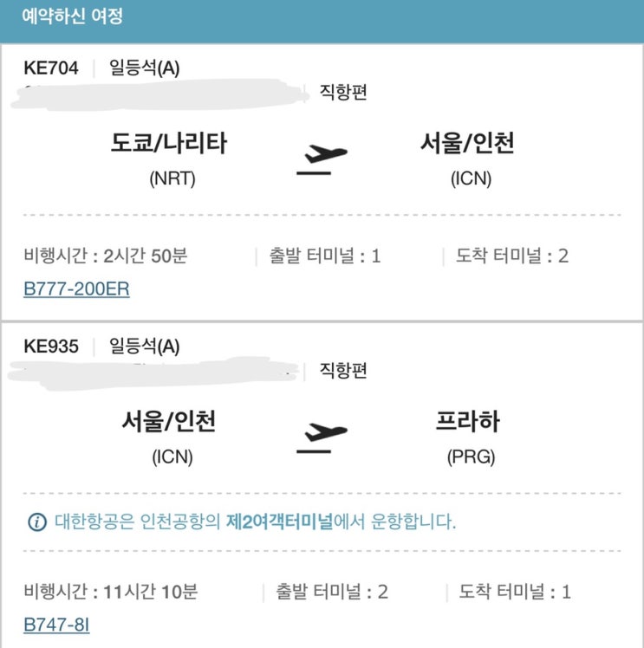Viewport: 644px width, 648px height.
Task: Click 비행시간 : 11시간 10분 text
Action: (110, 592)
